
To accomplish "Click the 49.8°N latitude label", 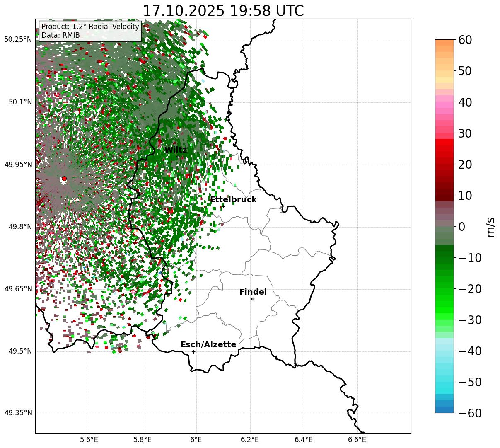I will [20, 227].
